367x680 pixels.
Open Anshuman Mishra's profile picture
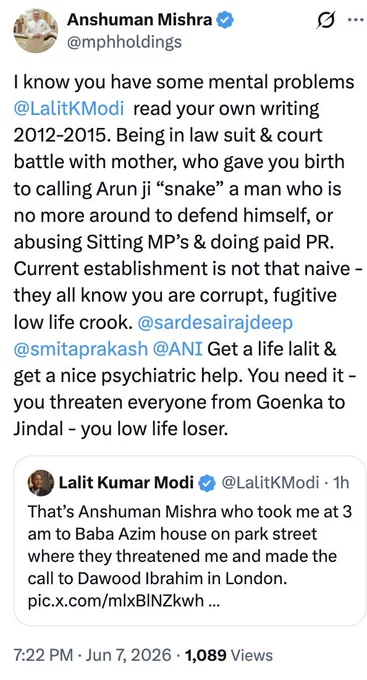(36, 31)
